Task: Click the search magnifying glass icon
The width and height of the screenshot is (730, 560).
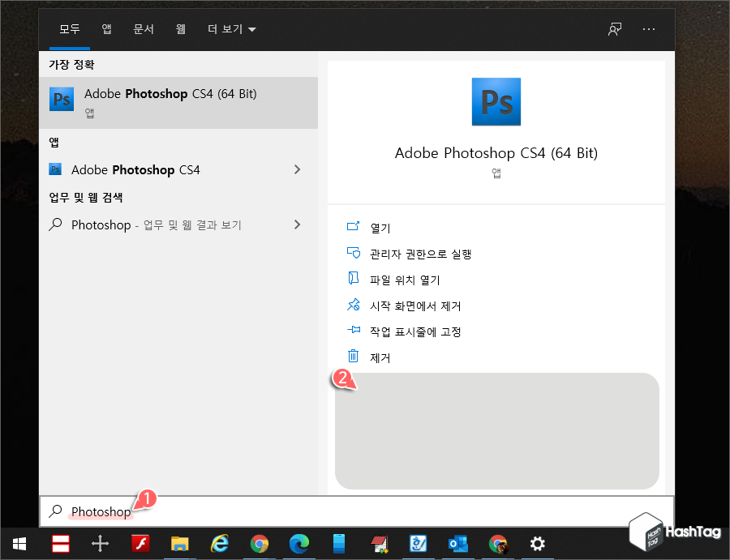Action: point(54,511)
